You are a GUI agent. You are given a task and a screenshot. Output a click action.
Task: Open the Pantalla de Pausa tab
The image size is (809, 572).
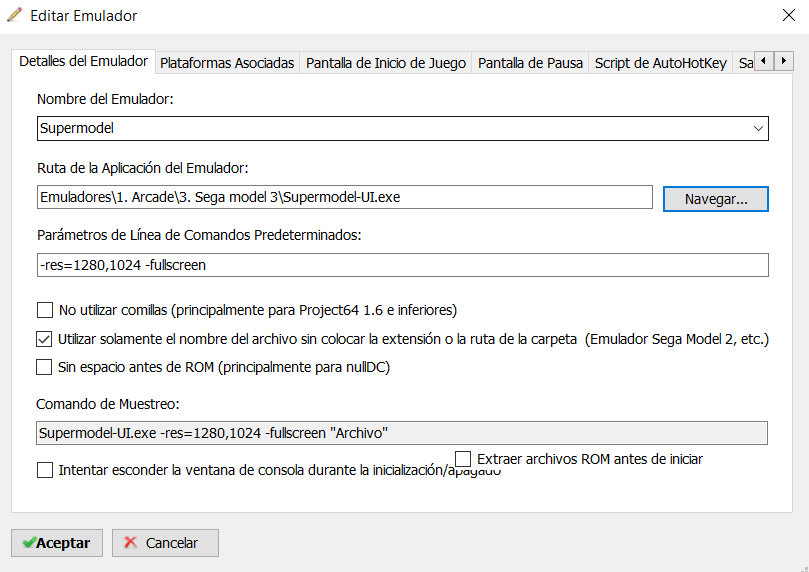530,63
